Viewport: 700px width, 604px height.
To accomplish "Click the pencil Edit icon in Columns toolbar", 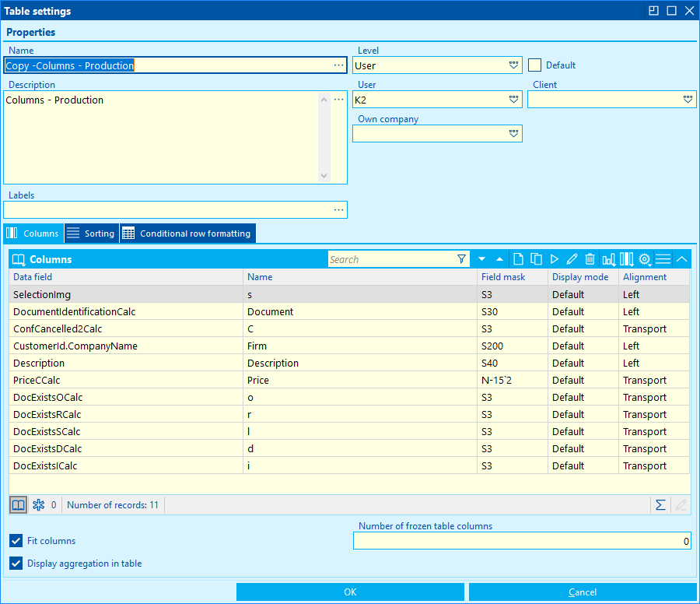I will 572,259.
